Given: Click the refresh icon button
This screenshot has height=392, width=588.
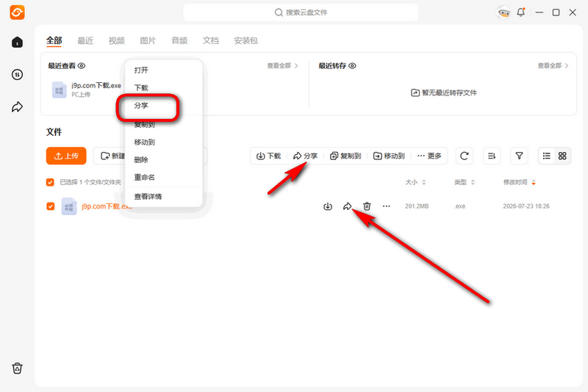Looking at the screenshot, I should point(465,156).
